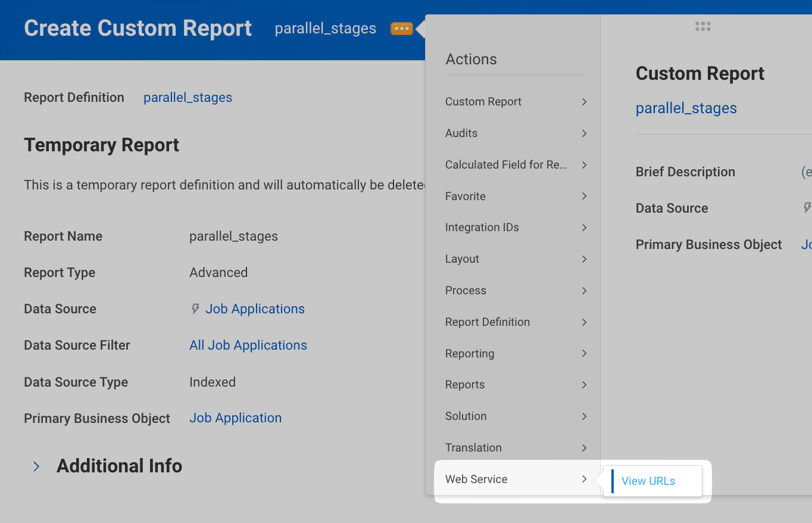812x523 pixels.
Task: Select the Reports action item
Action: [516, 385]
